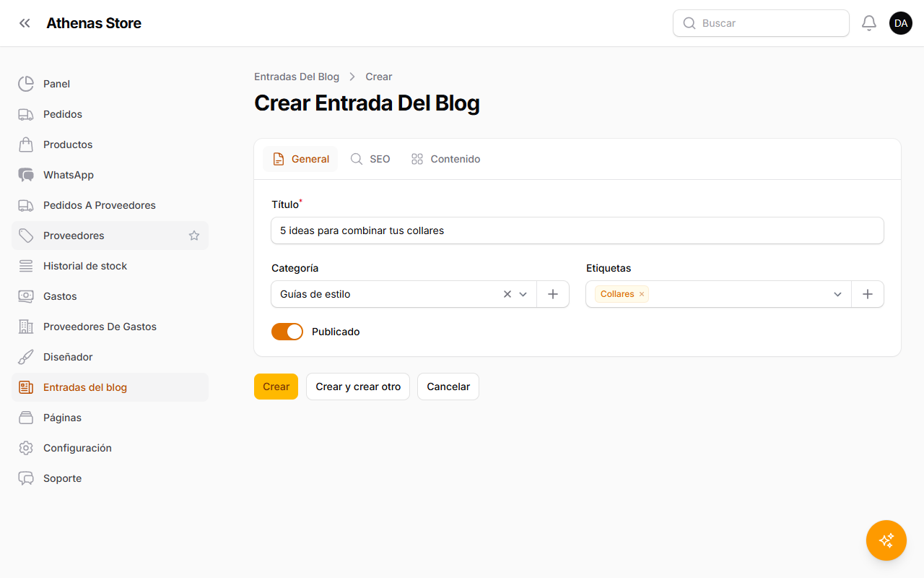
Task: Open Diseñador in the sidebar
Action: click(x=110, y=357)
